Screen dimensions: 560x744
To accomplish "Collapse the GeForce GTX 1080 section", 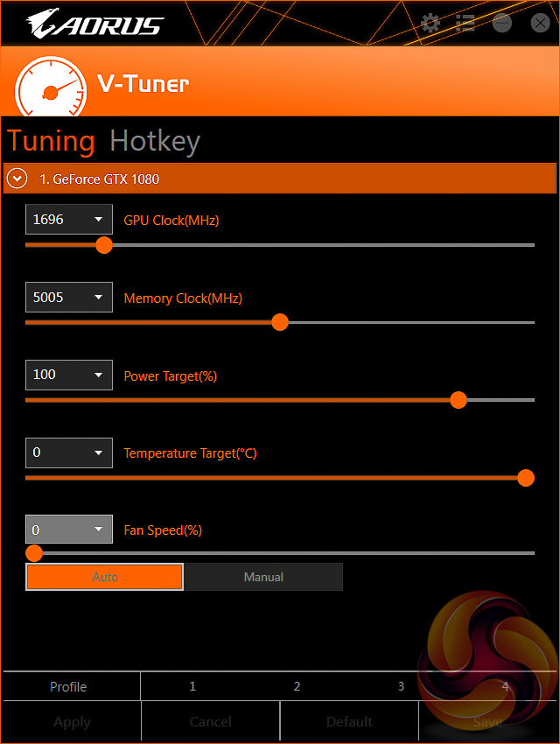I will click(x=17, y=179).
